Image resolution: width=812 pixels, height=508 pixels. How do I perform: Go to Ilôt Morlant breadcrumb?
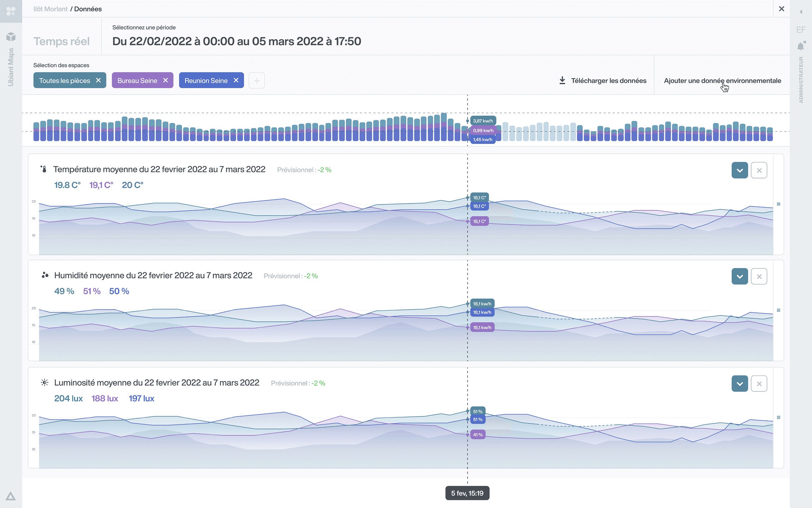[x=50, y=9]
